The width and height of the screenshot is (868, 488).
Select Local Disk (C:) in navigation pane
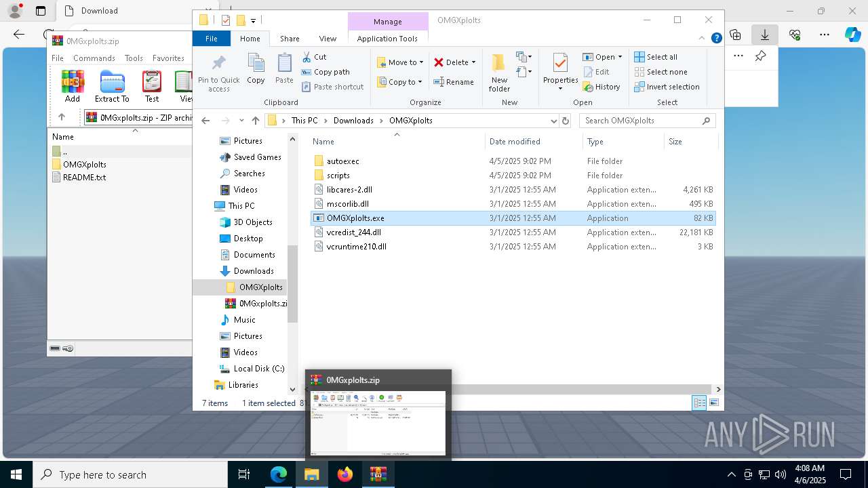(252, 369)
